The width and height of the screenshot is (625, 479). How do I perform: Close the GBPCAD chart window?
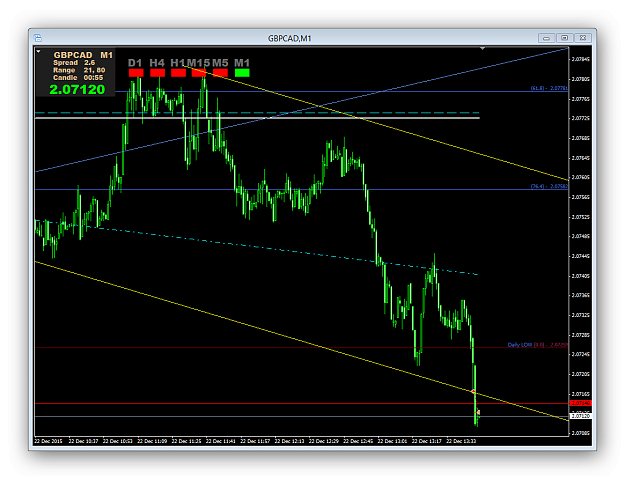point(583,38)
